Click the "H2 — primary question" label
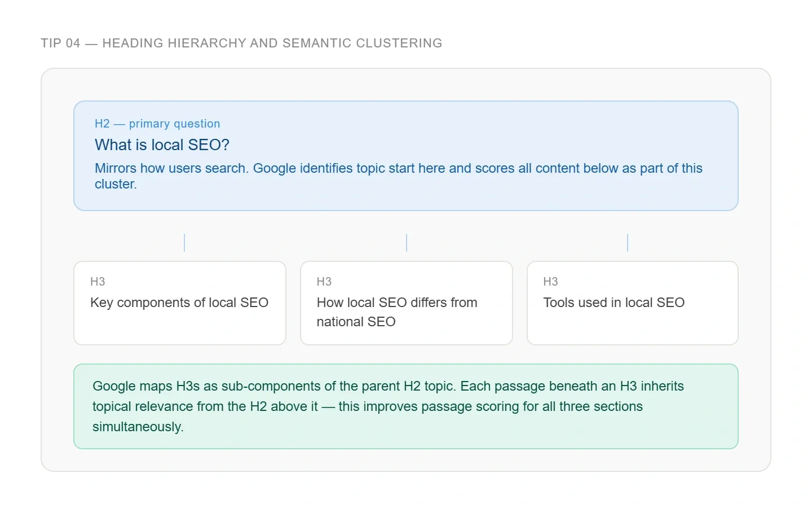The height and width of the screenshot is (508, 812). pyautogui.click(x=157, y=124)
